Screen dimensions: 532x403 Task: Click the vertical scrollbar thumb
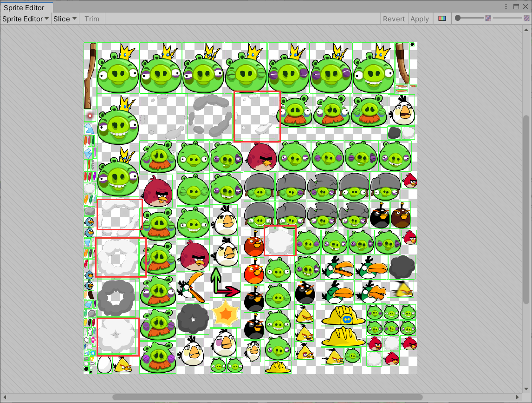pos(526,209)
